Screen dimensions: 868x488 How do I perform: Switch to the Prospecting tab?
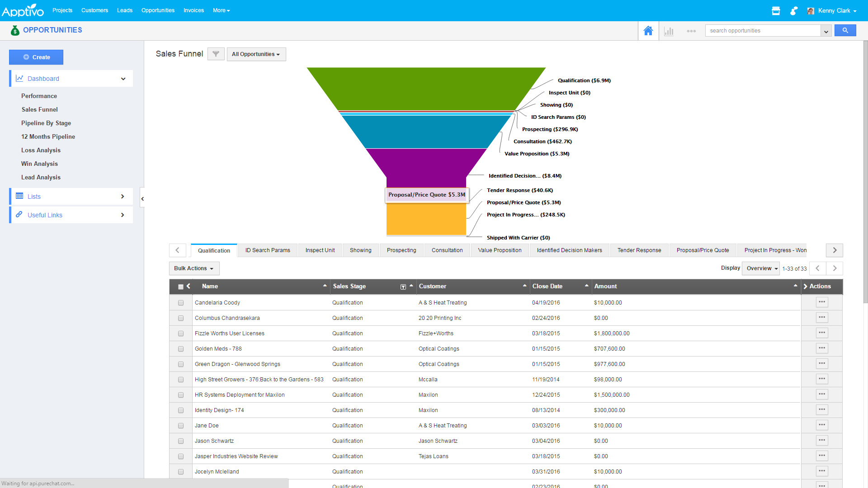401,250
